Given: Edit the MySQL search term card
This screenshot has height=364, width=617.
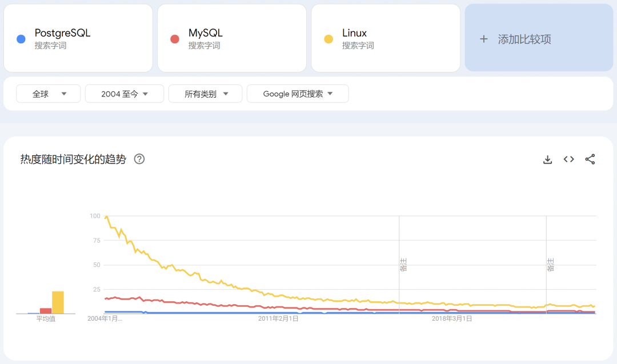Looking at the screenshot, I should 232,38.
